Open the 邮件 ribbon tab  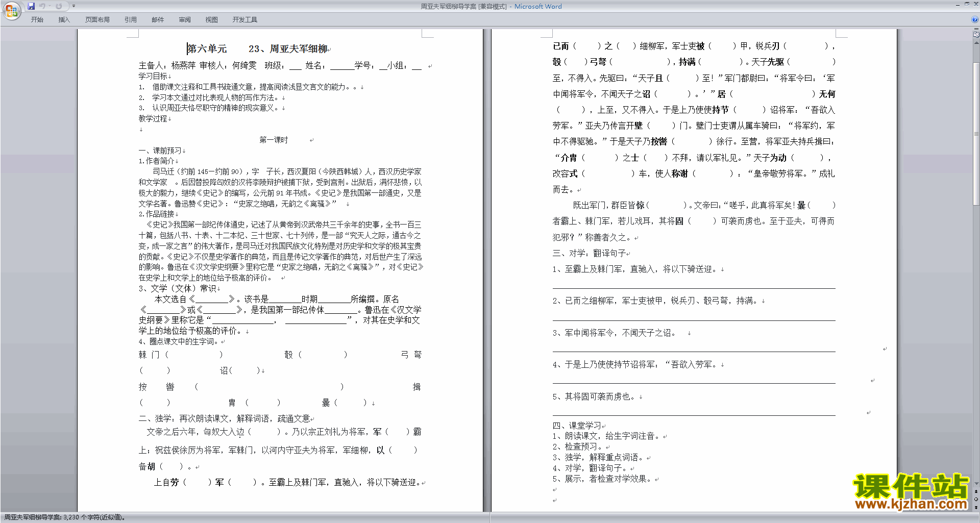[x=158, y=19]
